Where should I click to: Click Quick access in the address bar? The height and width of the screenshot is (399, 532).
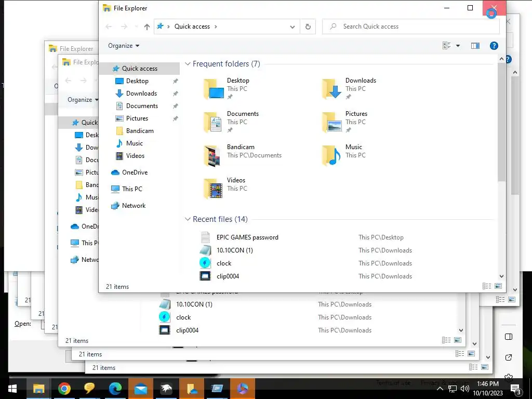[x=192, y=26]
